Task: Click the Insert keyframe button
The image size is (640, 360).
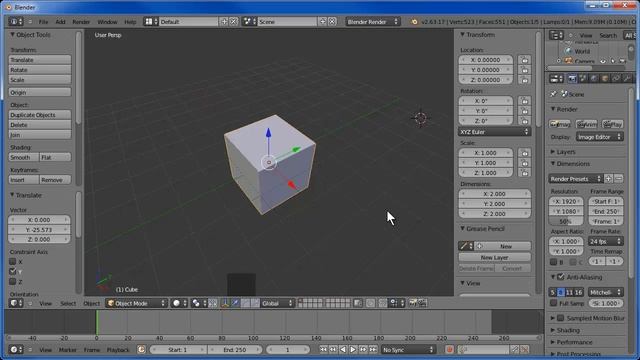Action: [24, 180]
